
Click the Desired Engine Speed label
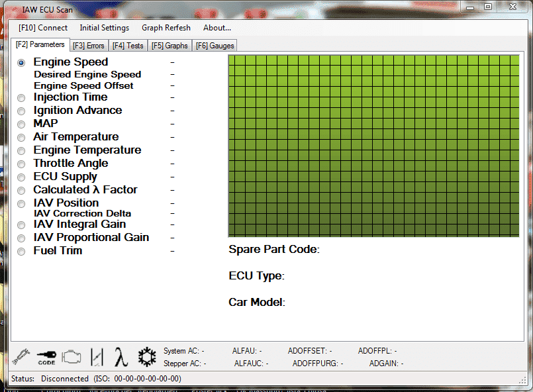click(87, 74)
